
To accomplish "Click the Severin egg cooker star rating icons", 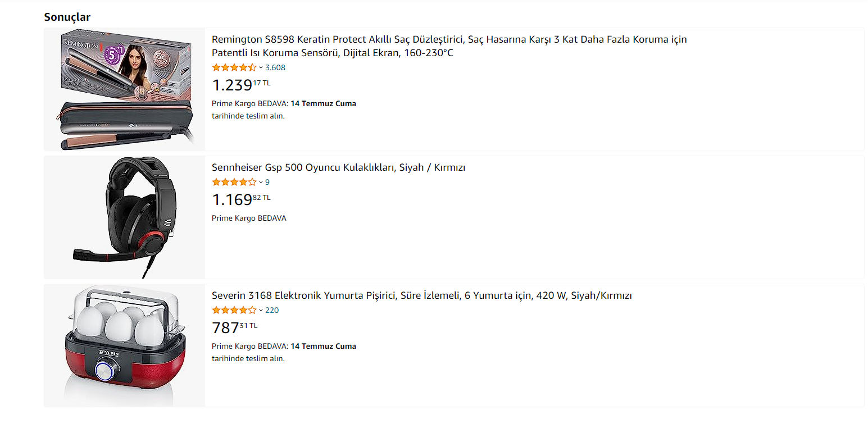I will [x=234, y=310].
